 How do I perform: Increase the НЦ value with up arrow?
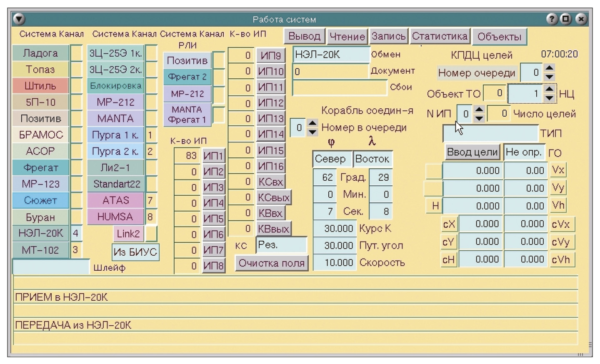click(x=550, y=89)
